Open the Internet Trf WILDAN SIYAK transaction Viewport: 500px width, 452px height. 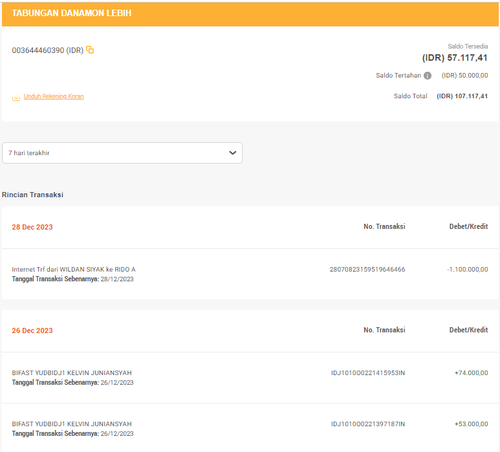[250, 274]
